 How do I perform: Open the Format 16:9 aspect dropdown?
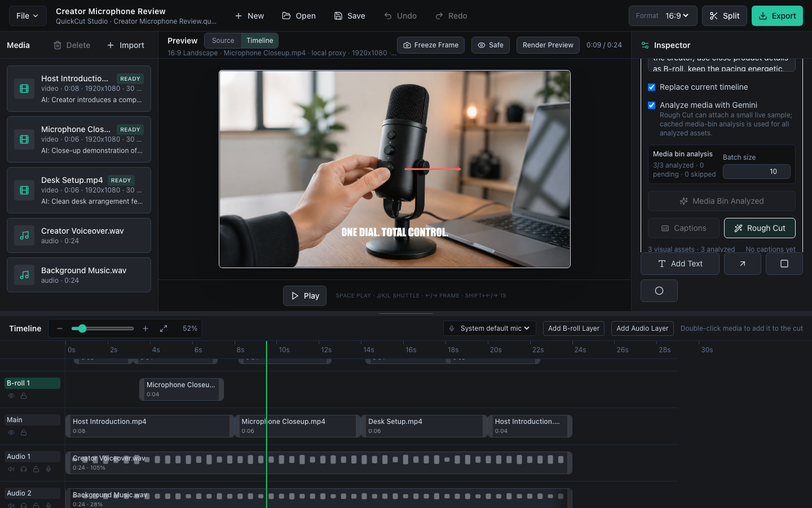point(663,16)
